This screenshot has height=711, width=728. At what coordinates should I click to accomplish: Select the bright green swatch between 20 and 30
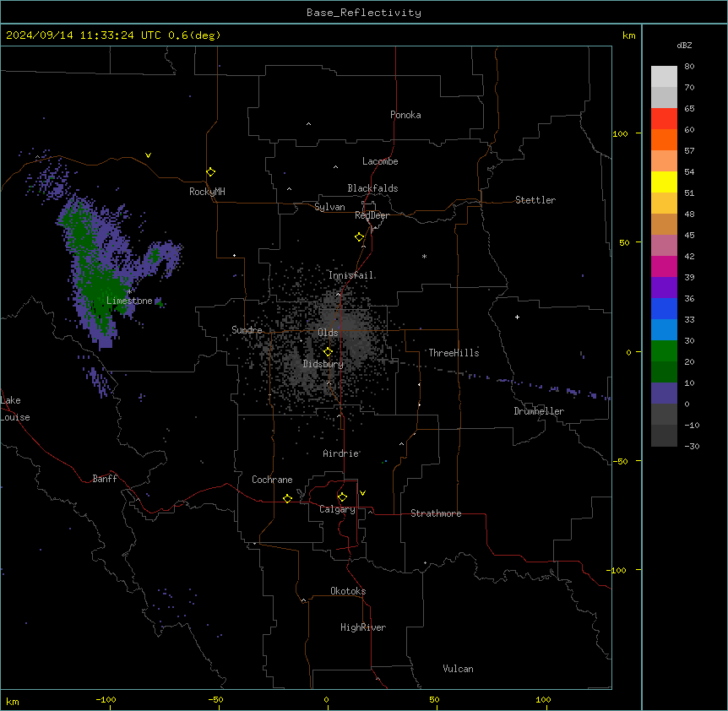tap(664, 351)
